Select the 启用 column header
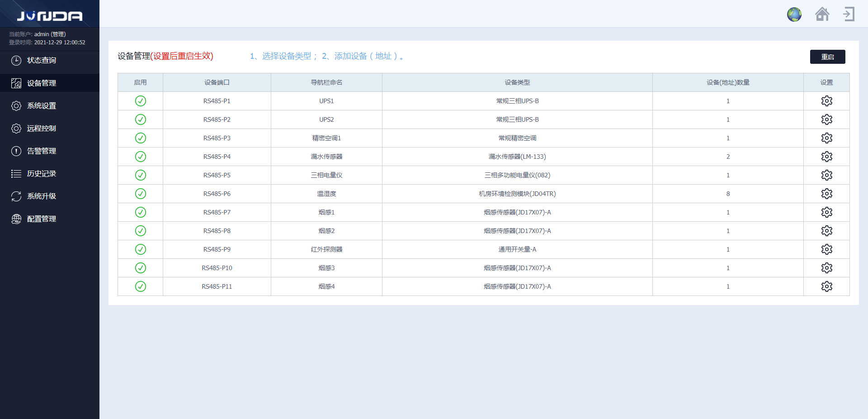Screen dimensions: 868x419 pyautogui.click(x=140, y=82)
